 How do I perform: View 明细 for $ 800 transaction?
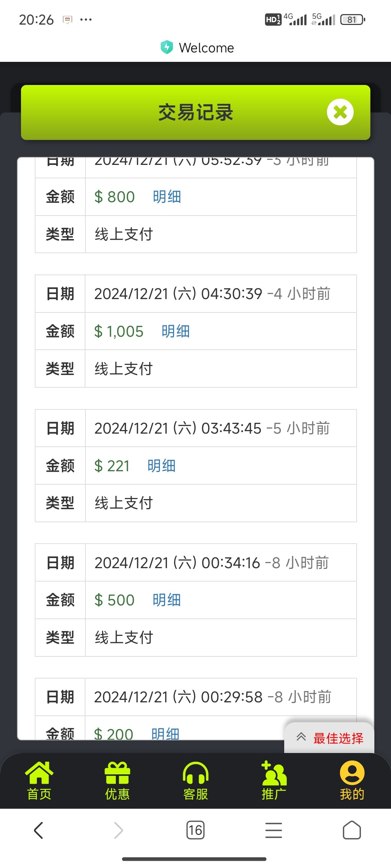click(x=167, y=197)
